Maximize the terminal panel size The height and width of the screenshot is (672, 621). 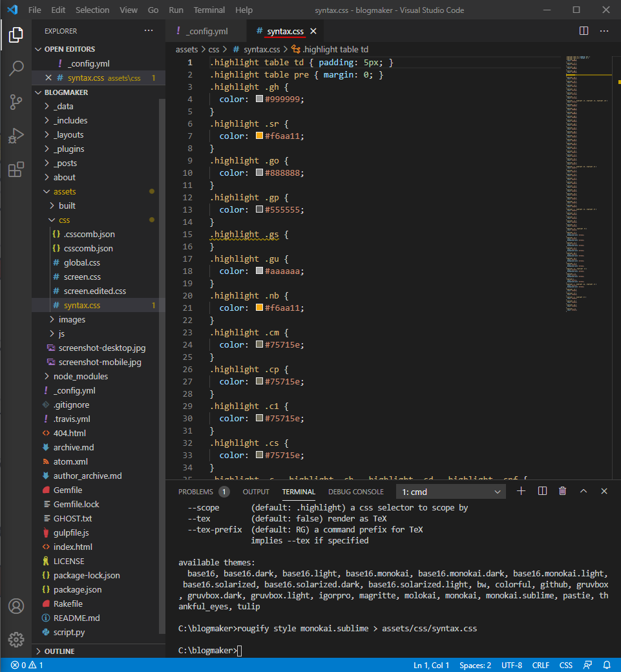(584, 491)
